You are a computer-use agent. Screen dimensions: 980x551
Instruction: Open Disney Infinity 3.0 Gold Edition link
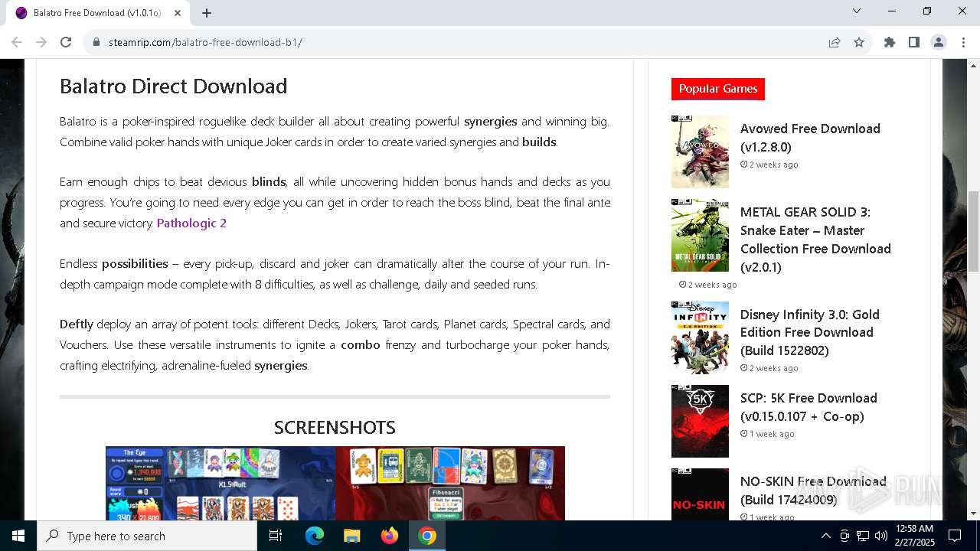809,332
